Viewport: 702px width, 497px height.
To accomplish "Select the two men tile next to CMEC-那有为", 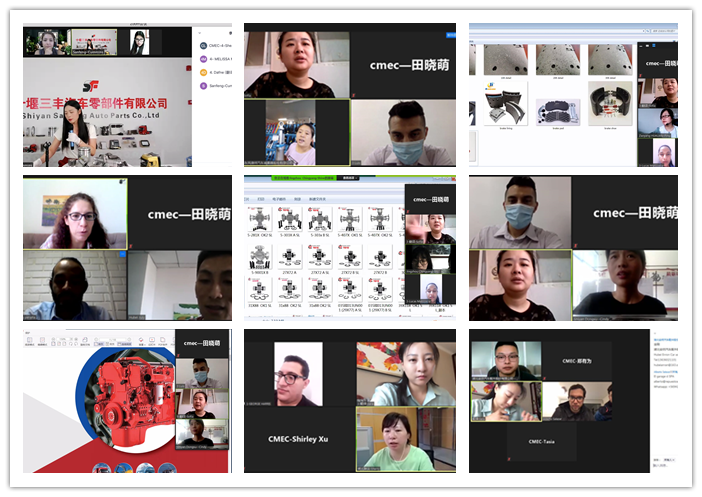I will coord(577,401).
